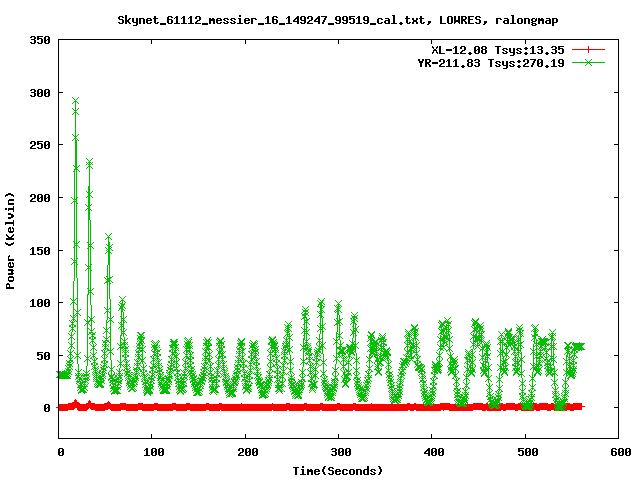Click the second green peak near 230 Kelvin
The width and height of the screenshot is (640, 480).
(89, 163)
